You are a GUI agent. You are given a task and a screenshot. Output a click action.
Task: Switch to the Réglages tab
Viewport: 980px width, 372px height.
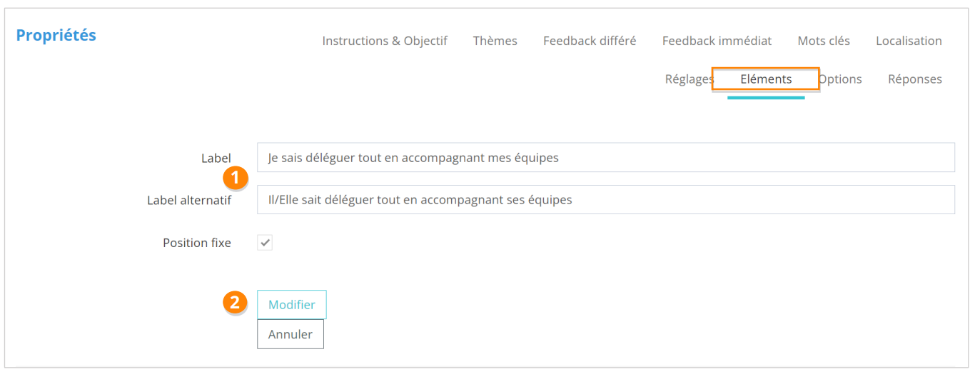coord(688,79)
